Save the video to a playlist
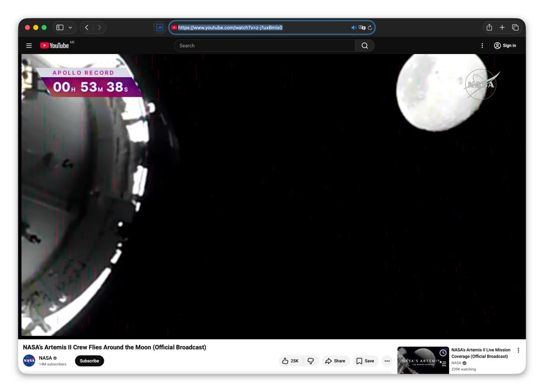544x392 pixels. (x=365, y=361)
